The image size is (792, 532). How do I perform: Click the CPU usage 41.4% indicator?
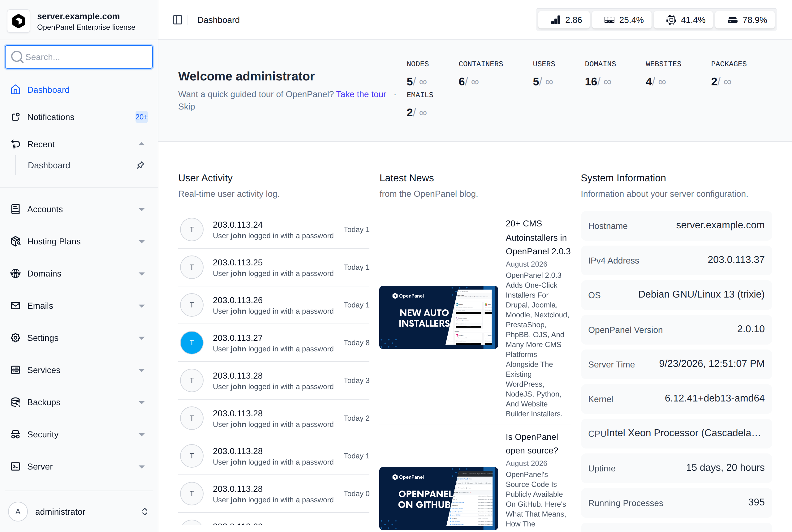click(x=683, y=20)
